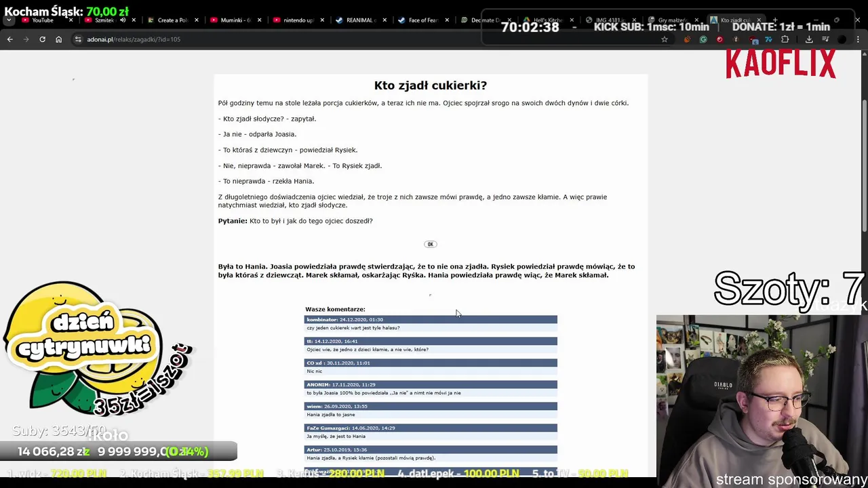Open the tab search dropdown arrow
Image resolution: width=868 pixels, height=488 pixels.
click(x=8, y=20)
